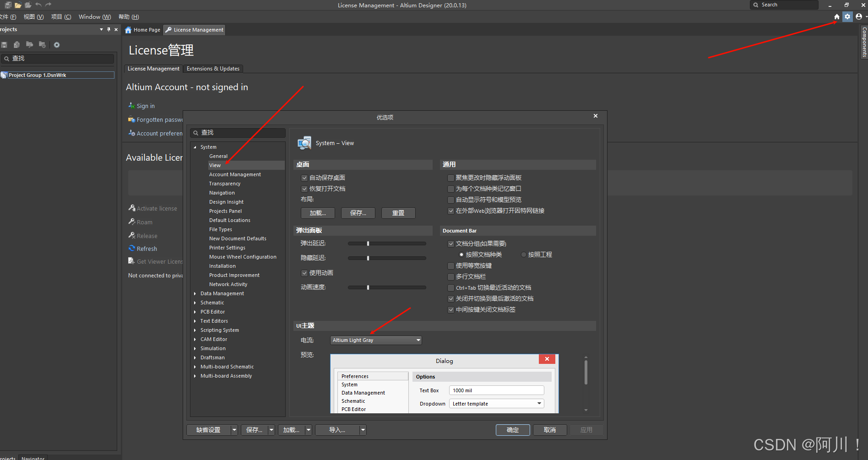
Task: Click the open folder search icon in Projects panel
Action: tap(29, 45)
